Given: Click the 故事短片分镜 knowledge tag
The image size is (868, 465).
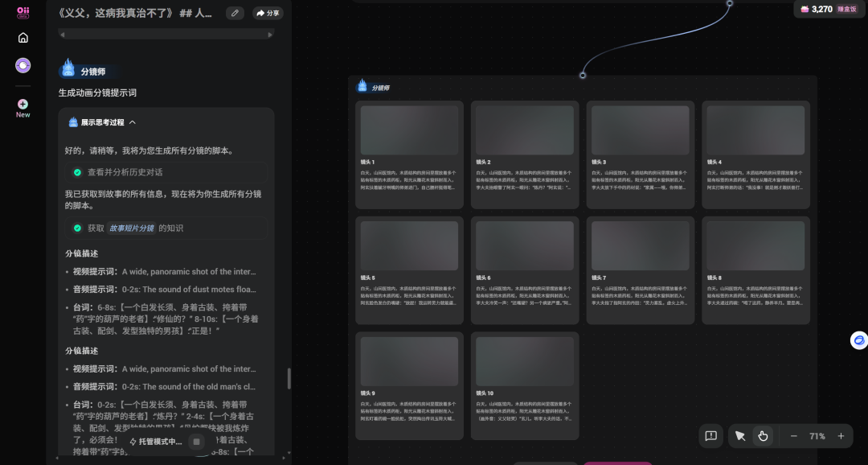Looking at the screenshot, I should (x=131, y=228).
